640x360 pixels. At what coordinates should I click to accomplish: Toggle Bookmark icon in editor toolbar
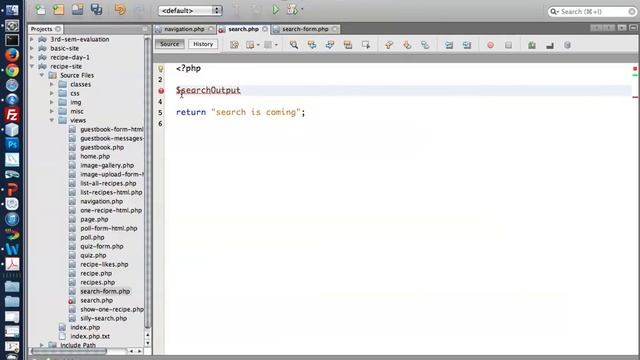(x=425, y=45)
